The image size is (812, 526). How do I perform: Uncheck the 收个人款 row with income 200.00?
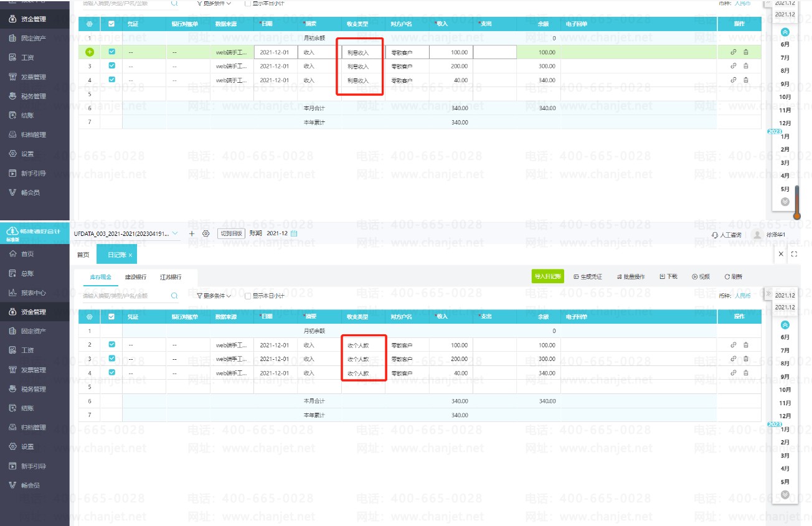(111, 358)
